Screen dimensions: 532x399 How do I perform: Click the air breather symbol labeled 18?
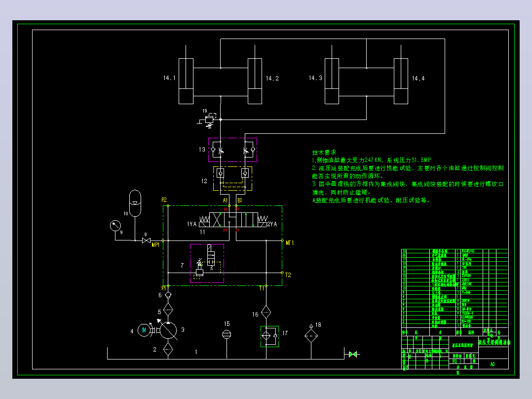pos(311,335)
